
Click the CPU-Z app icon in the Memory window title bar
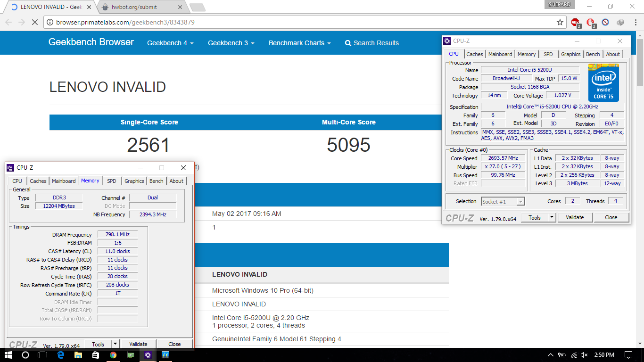tap(10, 168)
